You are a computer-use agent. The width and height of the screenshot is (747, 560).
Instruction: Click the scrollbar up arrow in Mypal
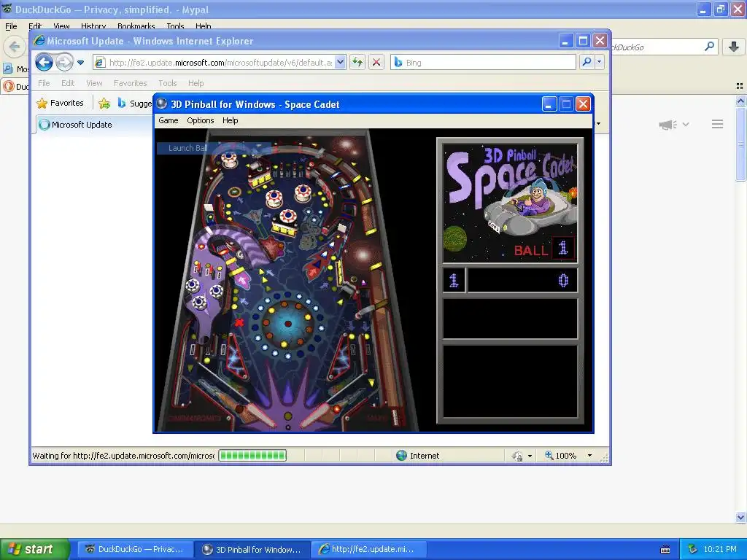[740, 101]
